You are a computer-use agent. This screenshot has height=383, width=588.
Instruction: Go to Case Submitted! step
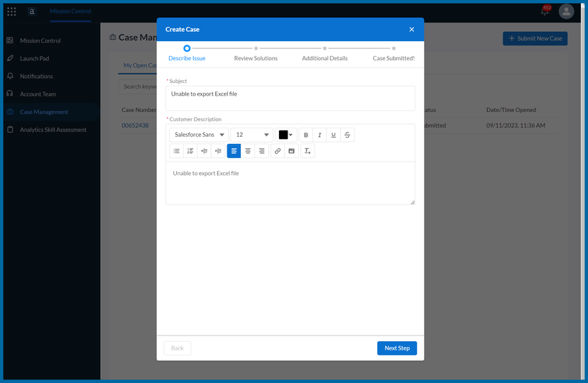click(x=393, y=58)
